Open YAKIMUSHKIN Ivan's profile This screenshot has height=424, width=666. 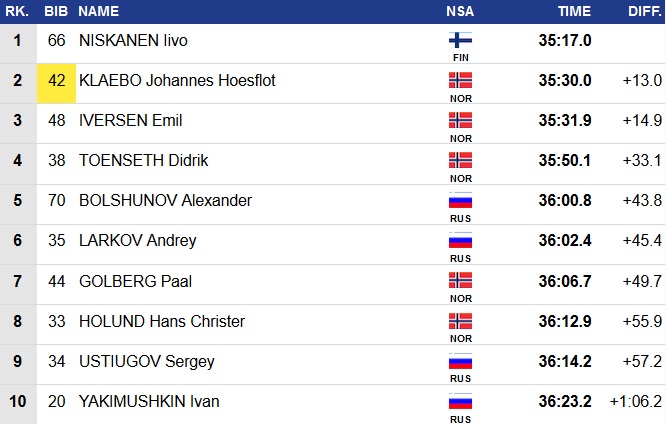[x=149, y=401]
